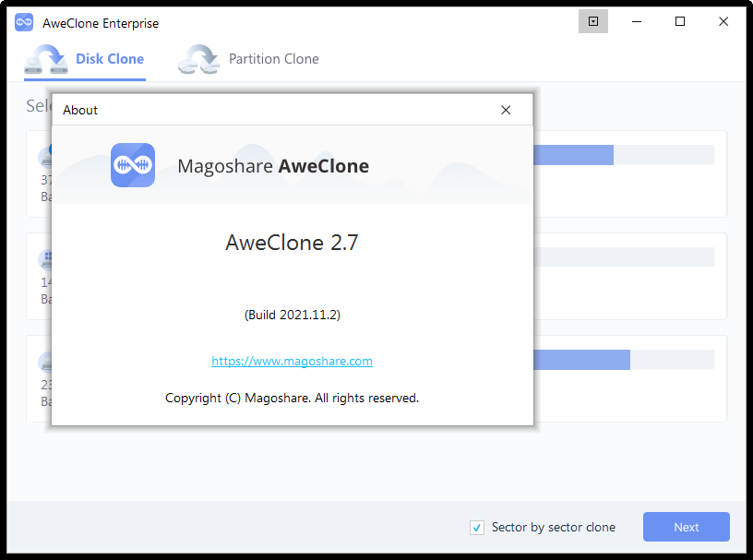Open the Partition Clone tab
This screenshot has height=560, width=753.
coord(248,59)
